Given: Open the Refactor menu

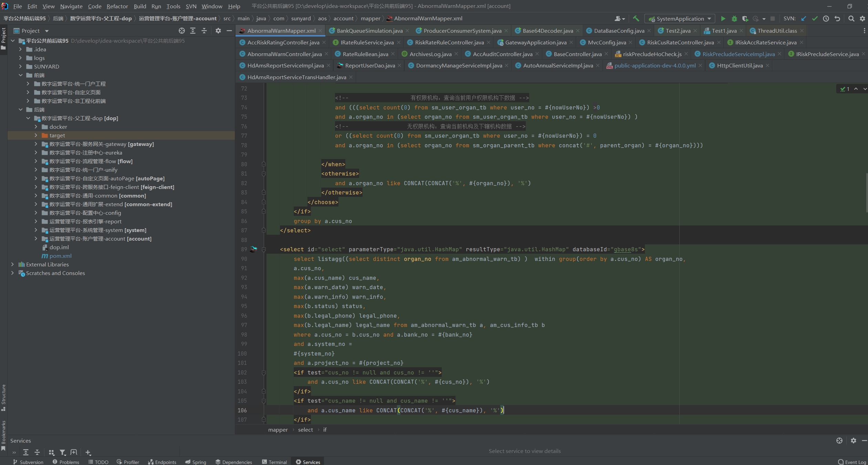Looking at the screenshot, I should coord(117,6).
